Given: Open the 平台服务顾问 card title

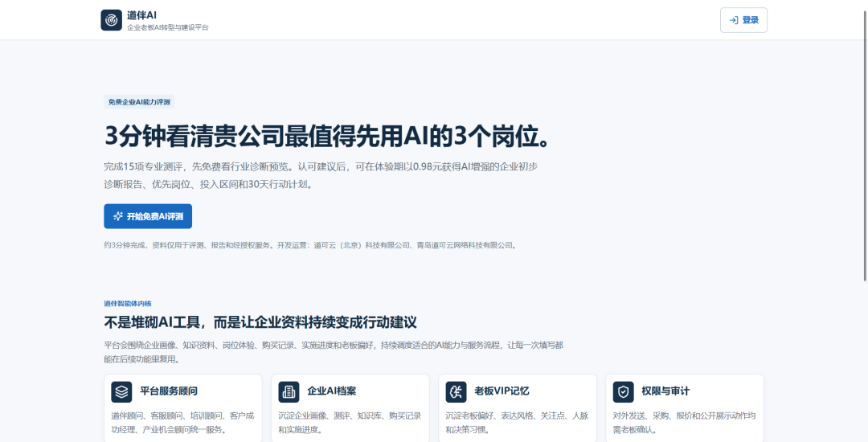Looking at the screenshot, I should 169,391.
